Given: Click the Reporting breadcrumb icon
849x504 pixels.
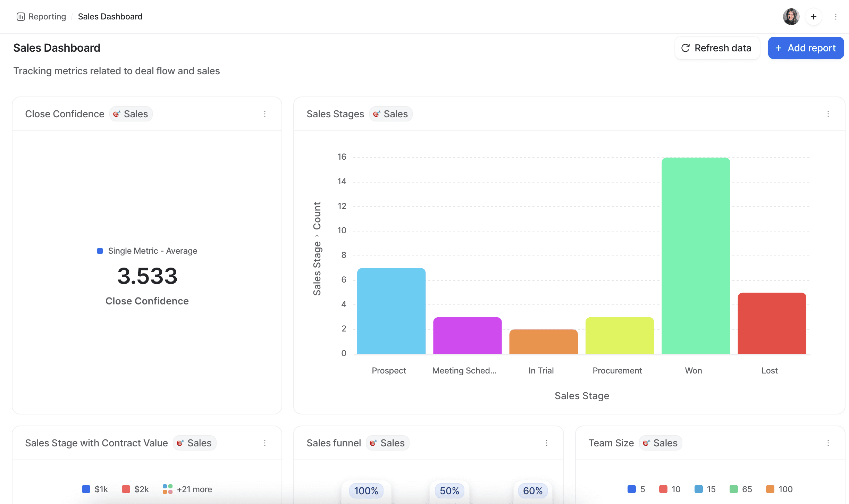Looking at the screenshot, I should point(21,16).
